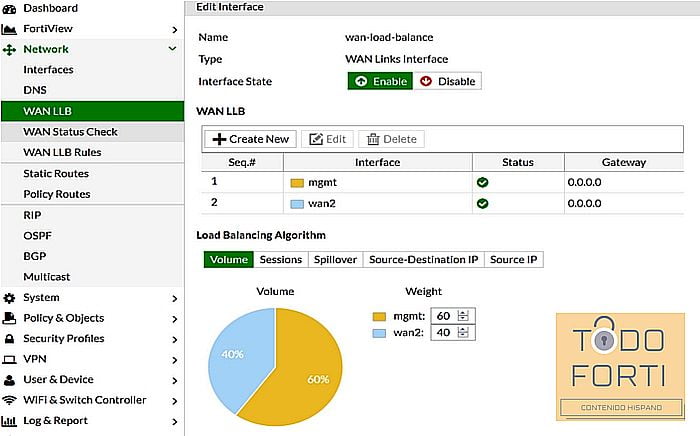Click the Delete button in WAN LLB
This screenshot has height=436, width=700.
[x=391, y=139]
